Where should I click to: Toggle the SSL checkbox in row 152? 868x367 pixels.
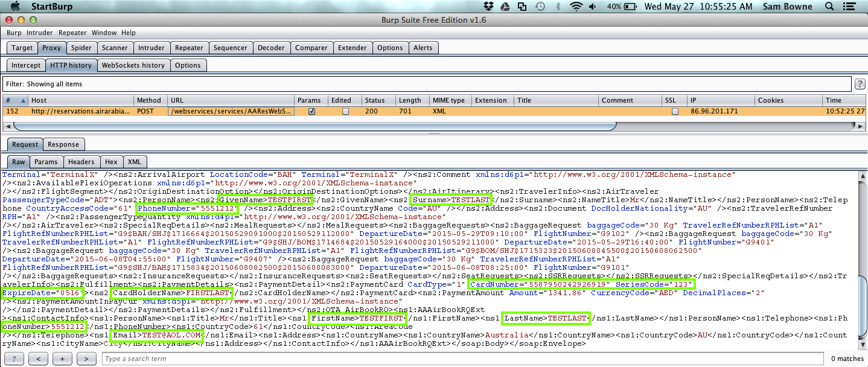(675, 112)
